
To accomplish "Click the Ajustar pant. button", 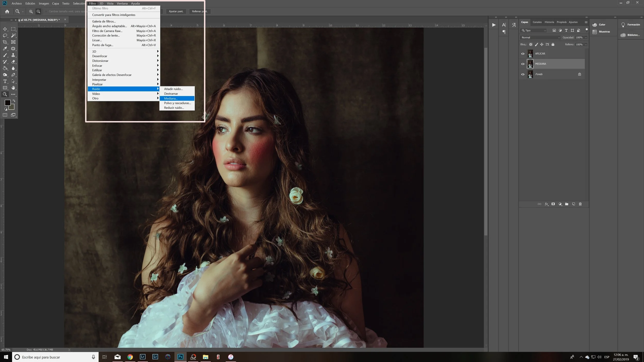I will tap(176, 11).
